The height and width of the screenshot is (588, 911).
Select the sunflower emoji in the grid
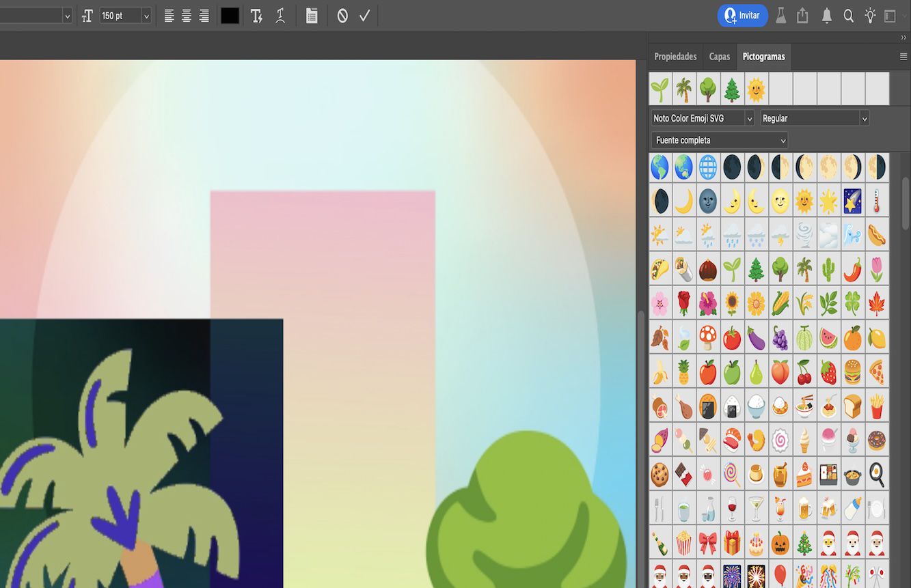click(x=732, y=303)
